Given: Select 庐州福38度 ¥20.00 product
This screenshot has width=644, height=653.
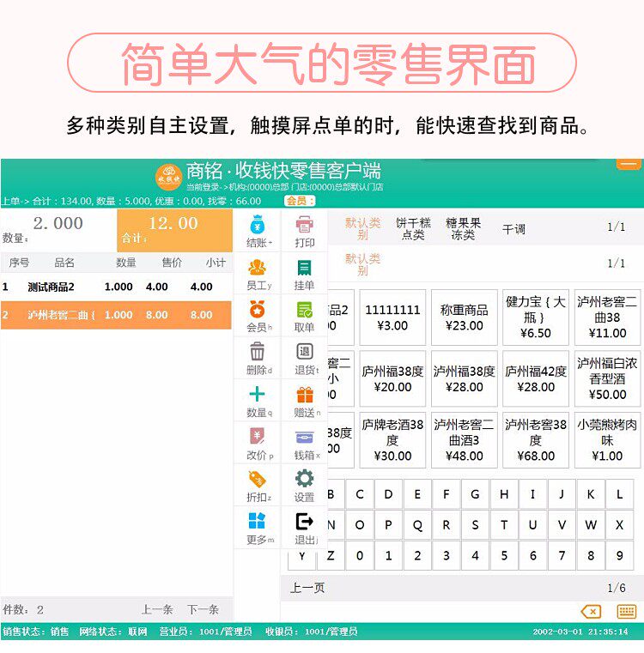Looking at the screenshot, I should [392, 378].
